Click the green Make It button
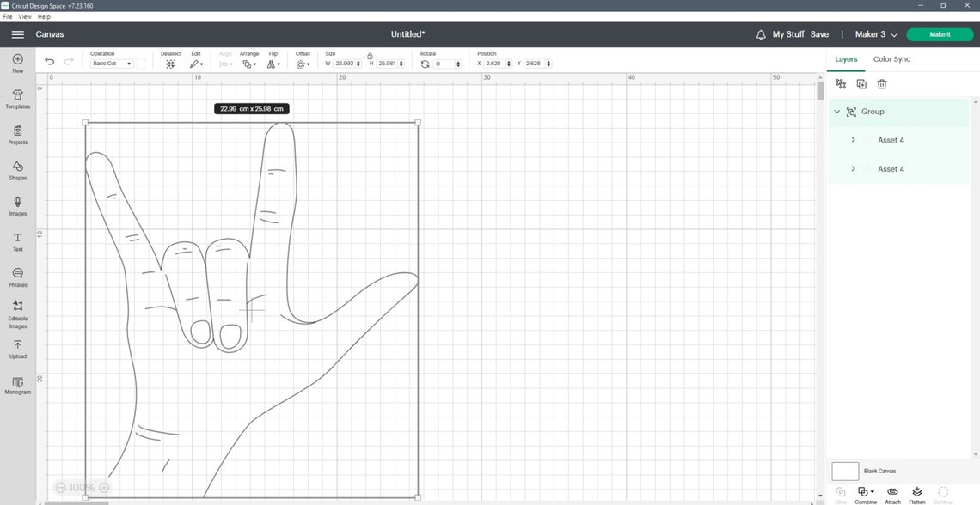 pos(939,33)
